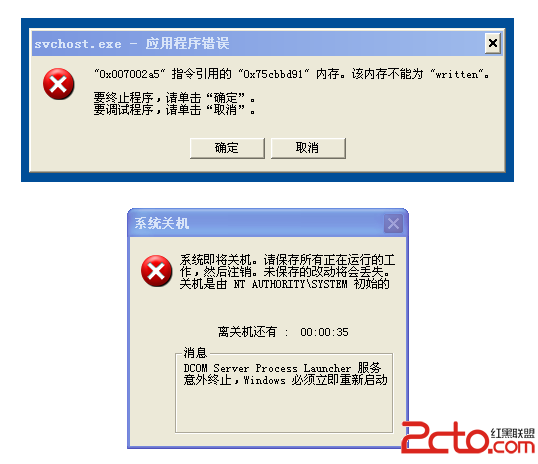Click the red error icon in svchost dialog
The image size is (538, 464).
click(x=59, y=84)
